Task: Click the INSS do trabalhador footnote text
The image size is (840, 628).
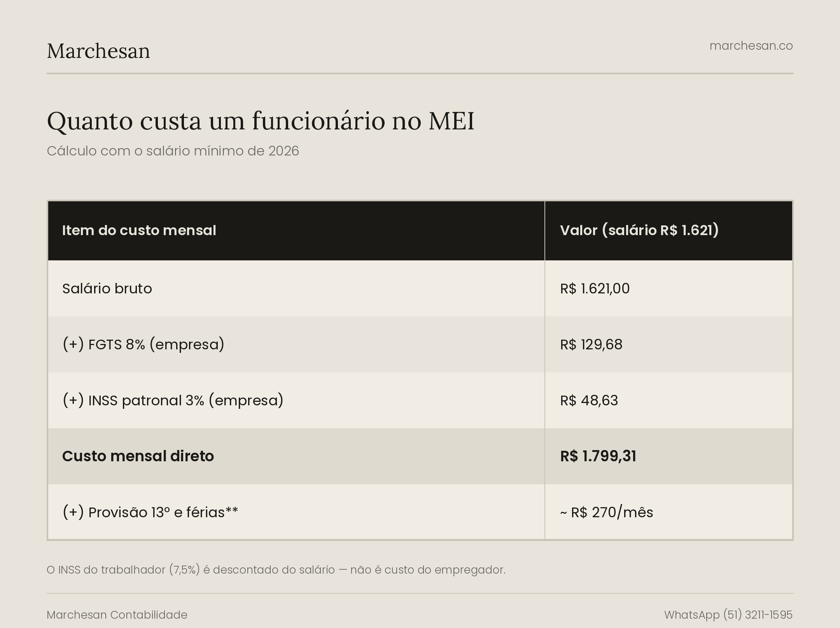Action: point(276,570)
